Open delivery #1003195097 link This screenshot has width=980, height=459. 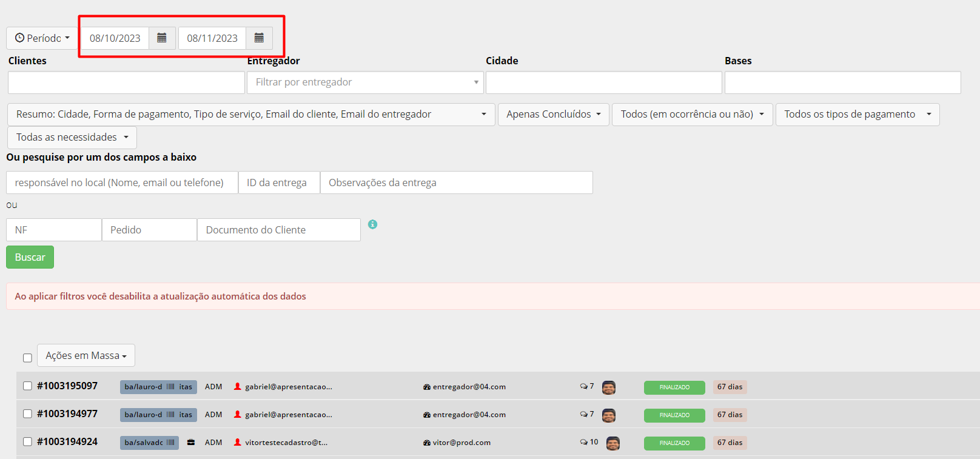(x=67, y=386)
